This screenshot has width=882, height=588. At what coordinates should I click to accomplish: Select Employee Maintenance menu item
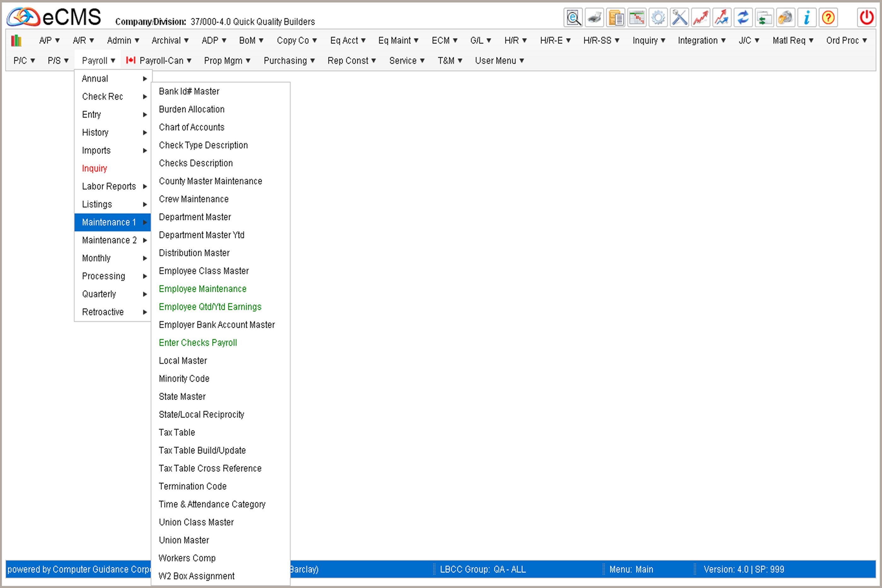(203, 289)
